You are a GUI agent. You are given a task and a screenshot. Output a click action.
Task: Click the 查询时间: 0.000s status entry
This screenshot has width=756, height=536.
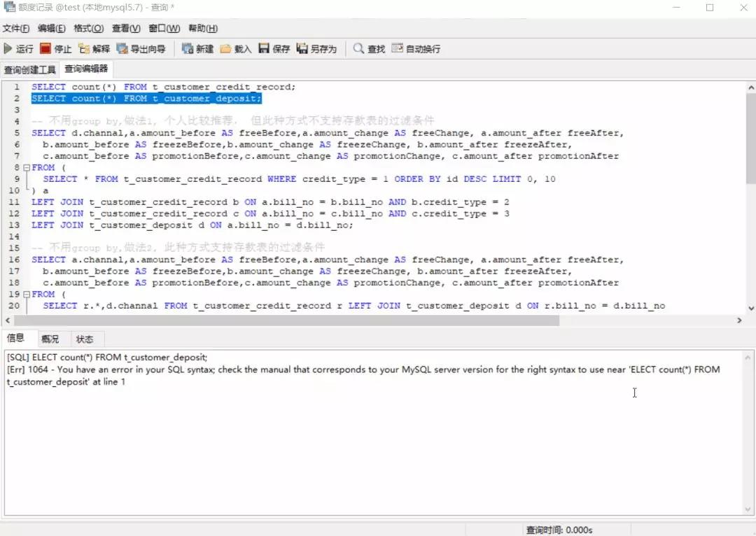click(x=559, y=530)
